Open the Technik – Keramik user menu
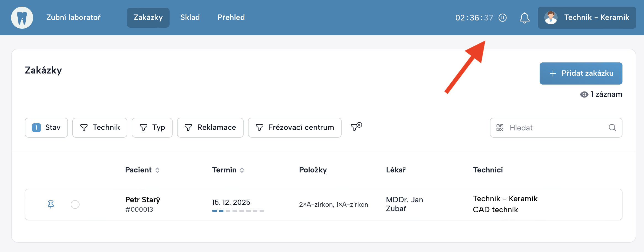This screenshot has height=252, width=644. [x=596, y=18]
